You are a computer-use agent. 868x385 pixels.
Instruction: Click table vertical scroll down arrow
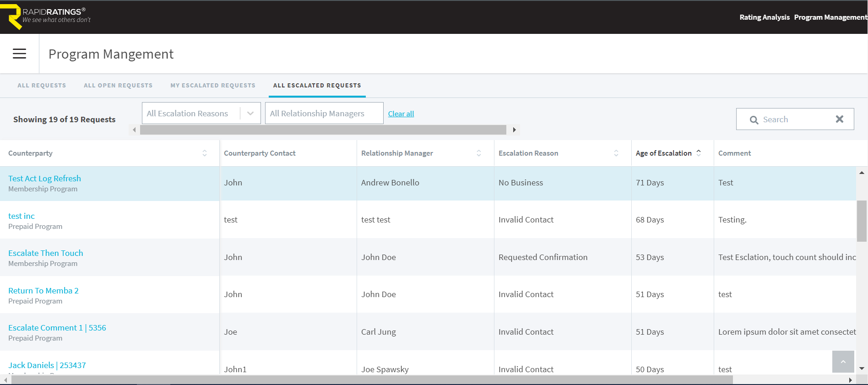point(862,369)
